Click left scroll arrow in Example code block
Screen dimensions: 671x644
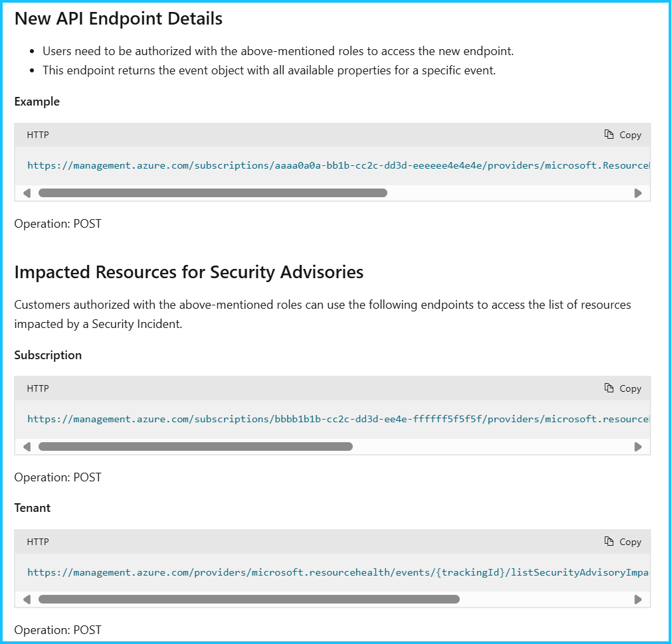[27, 193]
